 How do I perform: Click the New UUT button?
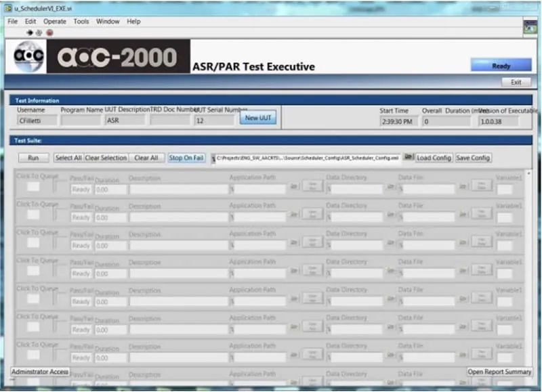pyautogui.click(x=258, y=118)
